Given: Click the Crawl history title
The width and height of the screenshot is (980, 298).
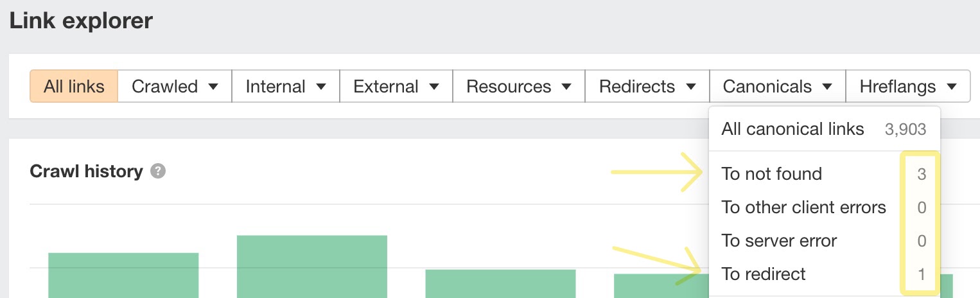Looking at the screenshot, I should tap(86, 171).
